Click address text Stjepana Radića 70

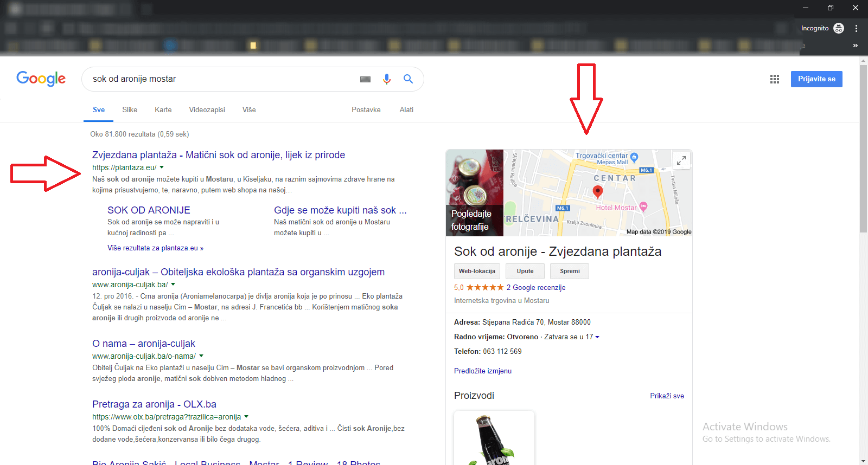click(513, 322)
